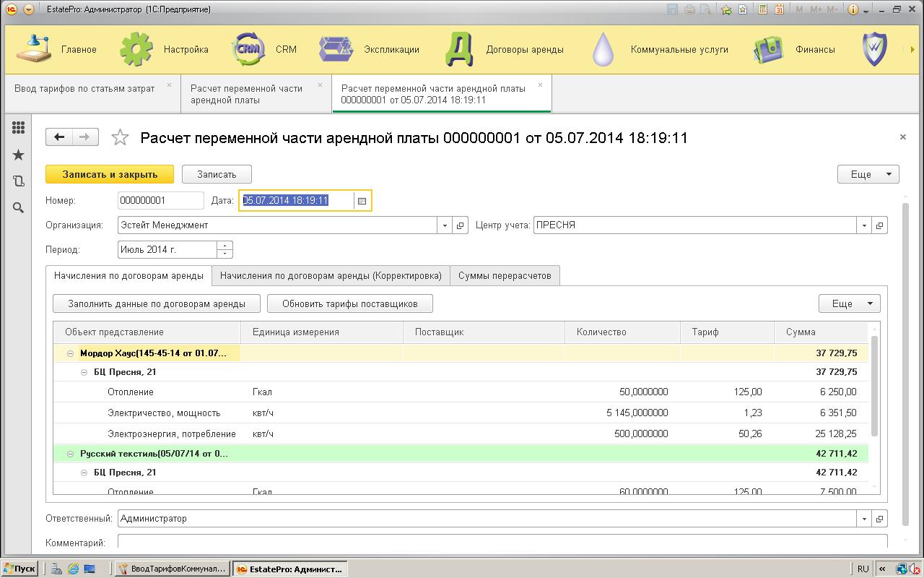Viewport: 924px width, 578px height.
Task: Sort by Сумма column header
Action: [x=821, y=332]
